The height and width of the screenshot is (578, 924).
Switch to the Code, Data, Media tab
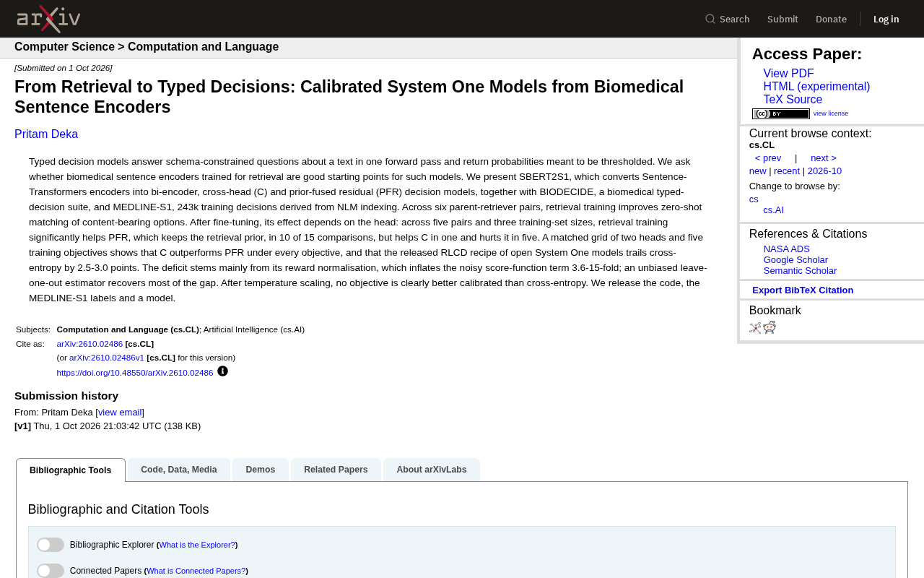pos(179,470)
